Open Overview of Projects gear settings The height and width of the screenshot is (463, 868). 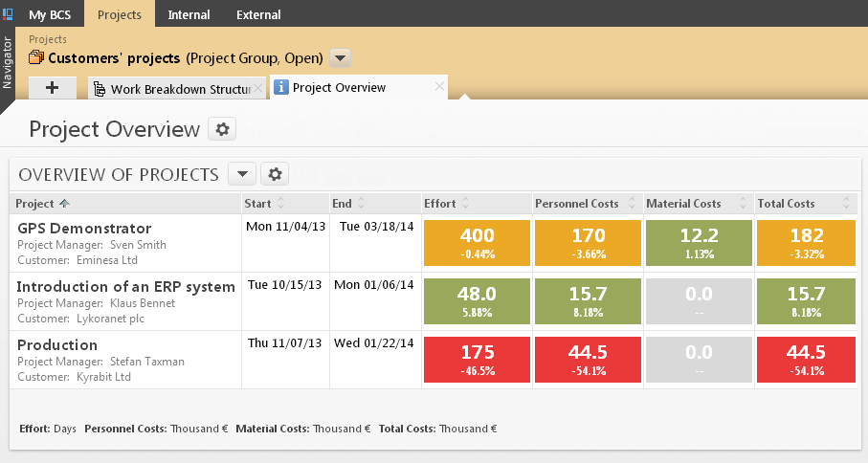tap(275, 174)
